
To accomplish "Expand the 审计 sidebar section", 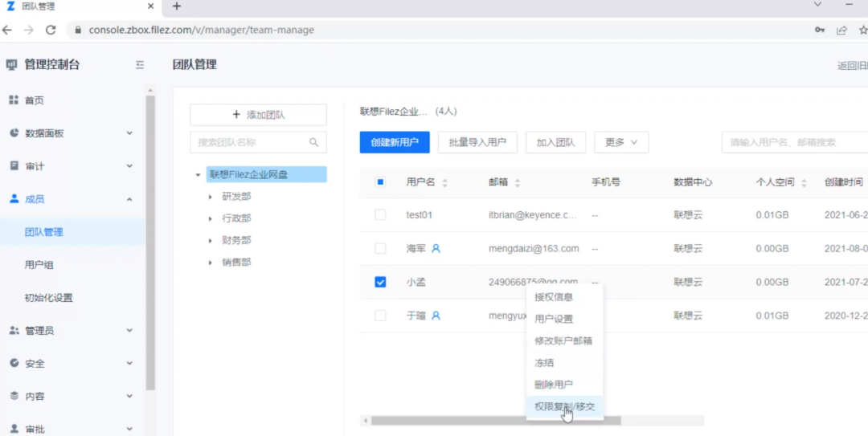I will click(129, 166).
